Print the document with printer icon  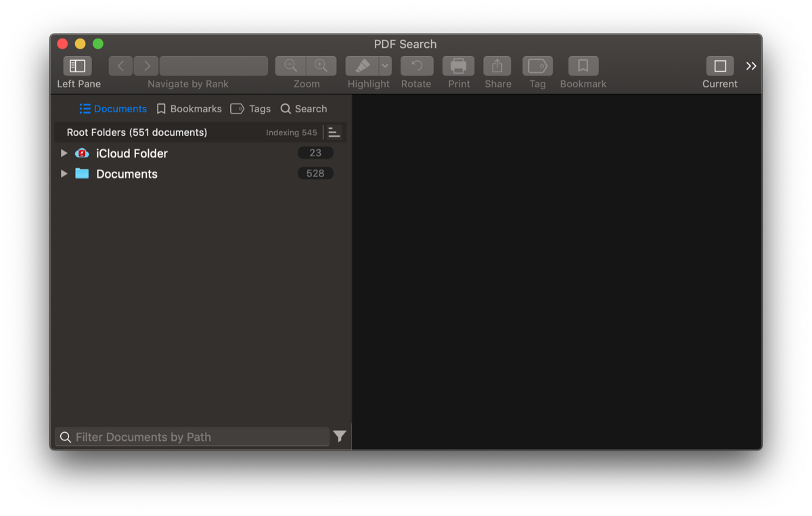pos(459,66)
